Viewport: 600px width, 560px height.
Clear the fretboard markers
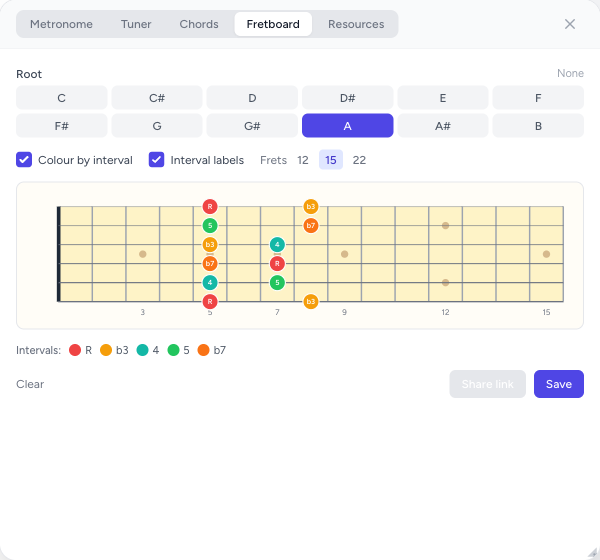click(30, 384)
